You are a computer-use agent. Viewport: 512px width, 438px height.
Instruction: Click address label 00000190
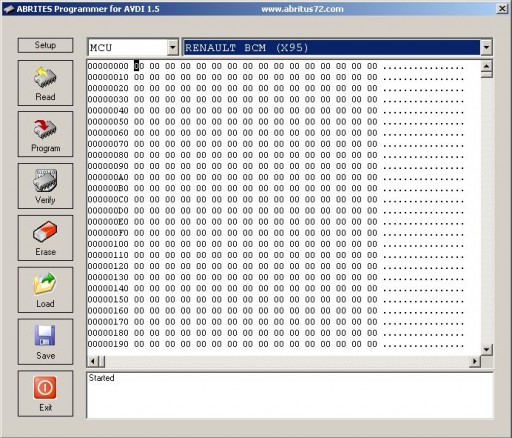(108, 344)
